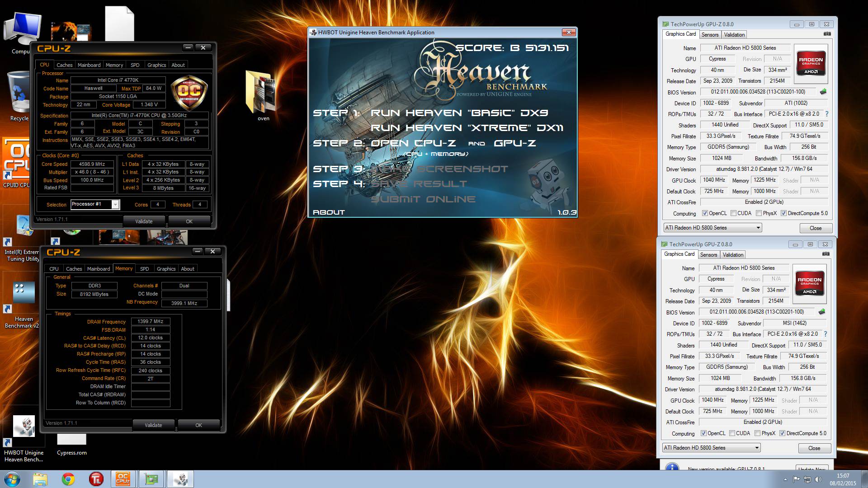Screen dimensions: 868x488
Task: Click Bus Interface help question mark, top GPU-Z
Action: pos(827,114)
